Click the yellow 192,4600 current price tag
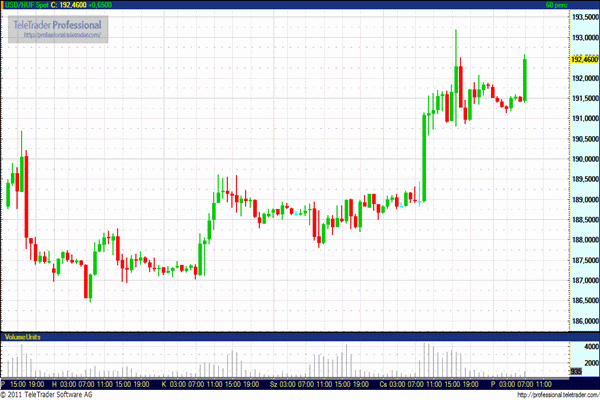Viewport: 600px width, 400px height. [584, 59]
